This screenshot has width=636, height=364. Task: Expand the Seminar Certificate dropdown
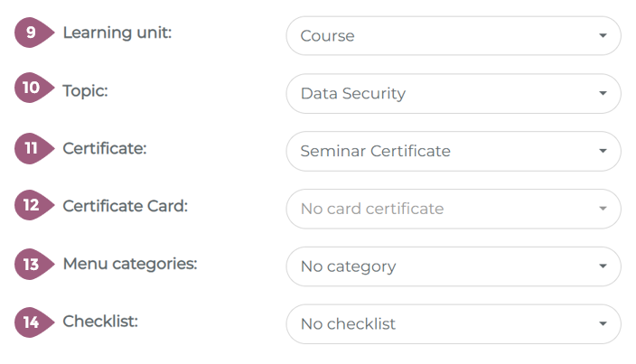[x=453, y=152]
